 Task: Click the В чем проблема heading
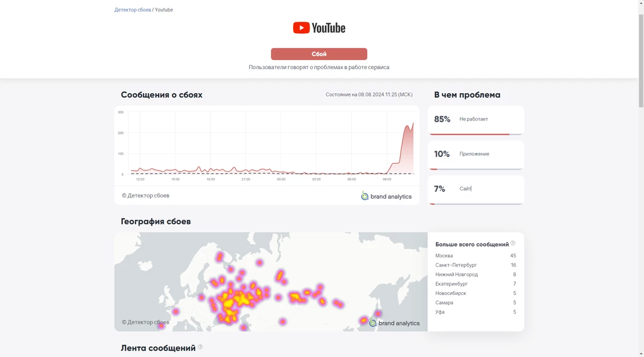pyautogui.click(x=467, y=95)
